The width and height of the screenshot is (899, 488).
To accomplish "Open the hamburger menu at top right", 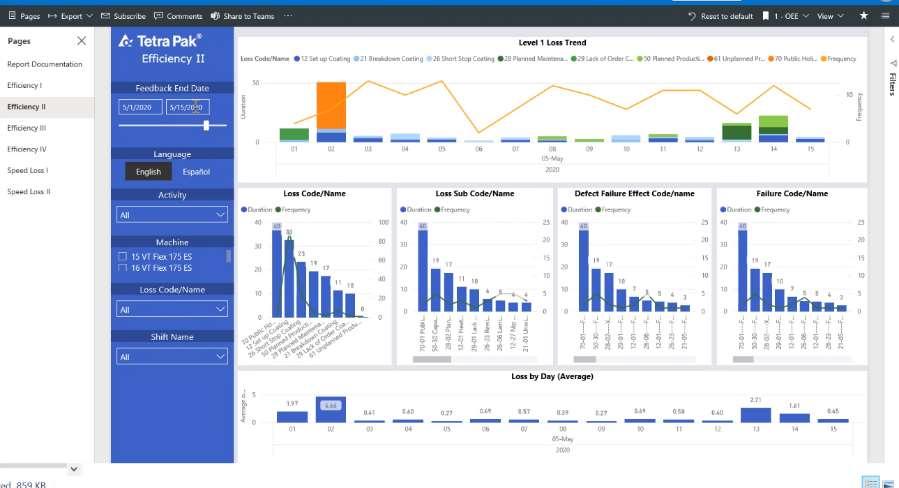I will pos(885,16).
